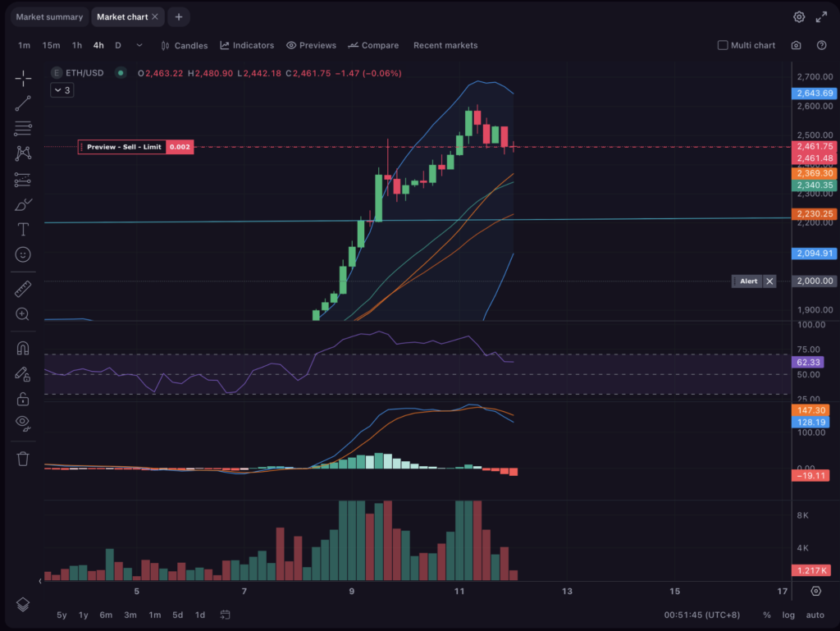Select the brush drawing tool
The width and height of the screenshot is (840, 631).
(22, 204)
